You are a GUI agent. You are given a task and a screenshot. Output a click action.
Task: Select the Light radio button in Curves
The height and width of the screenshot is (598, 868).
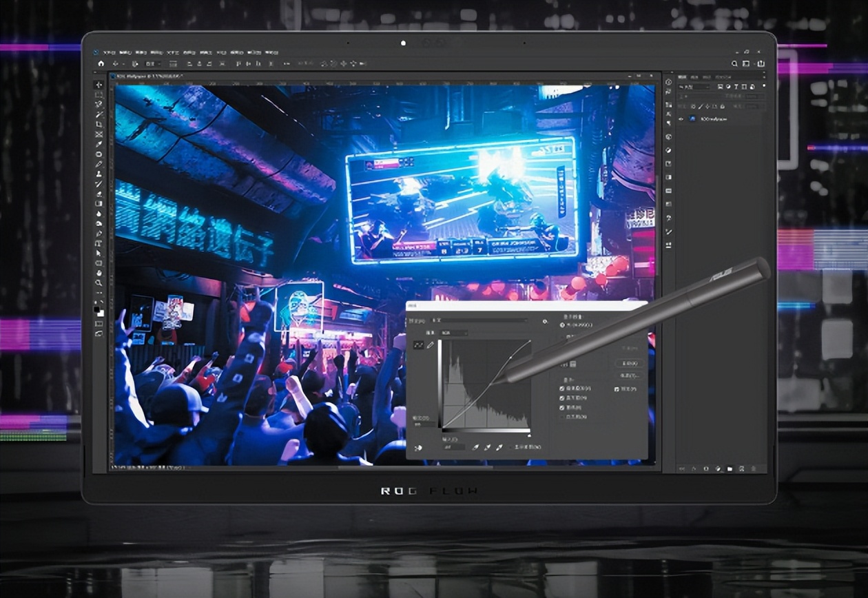(x=562, y=324)
